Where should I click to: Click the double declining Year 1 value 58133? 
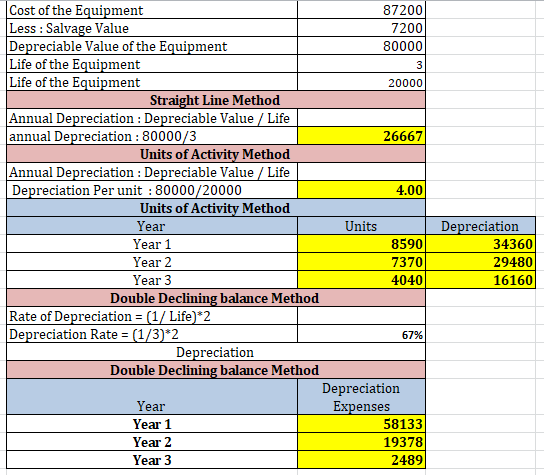tap(361, 424)
